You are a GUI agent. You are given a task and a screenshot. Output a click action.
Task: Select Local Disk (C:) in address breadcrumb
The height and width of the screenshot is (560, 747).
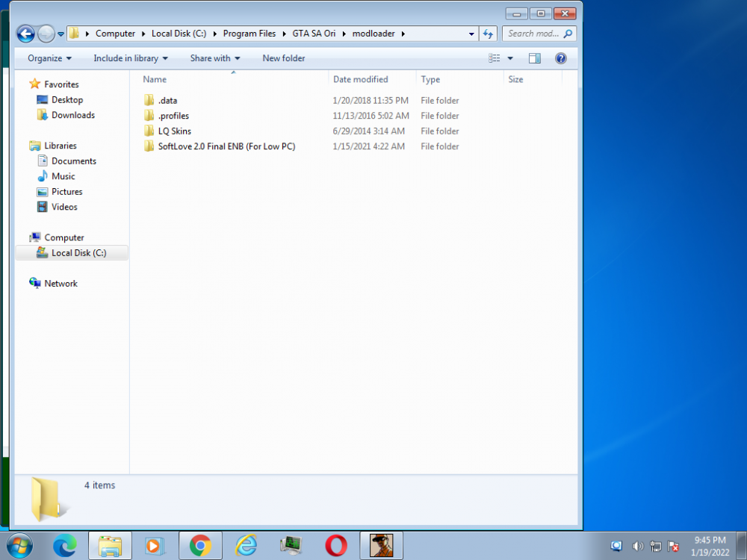click(x=179, y=34)
